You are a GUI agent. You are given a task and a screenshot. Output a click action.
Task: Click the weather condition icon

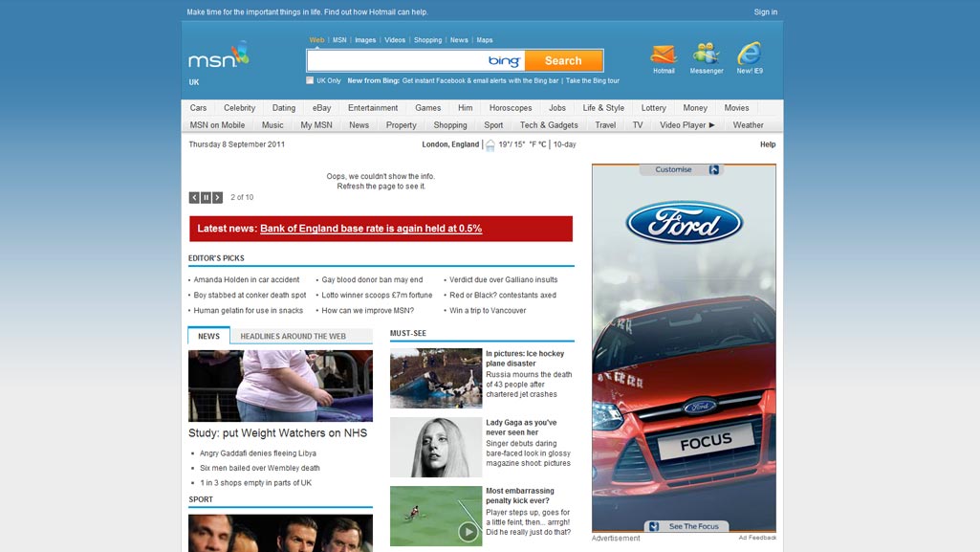(x=490, y=145)
